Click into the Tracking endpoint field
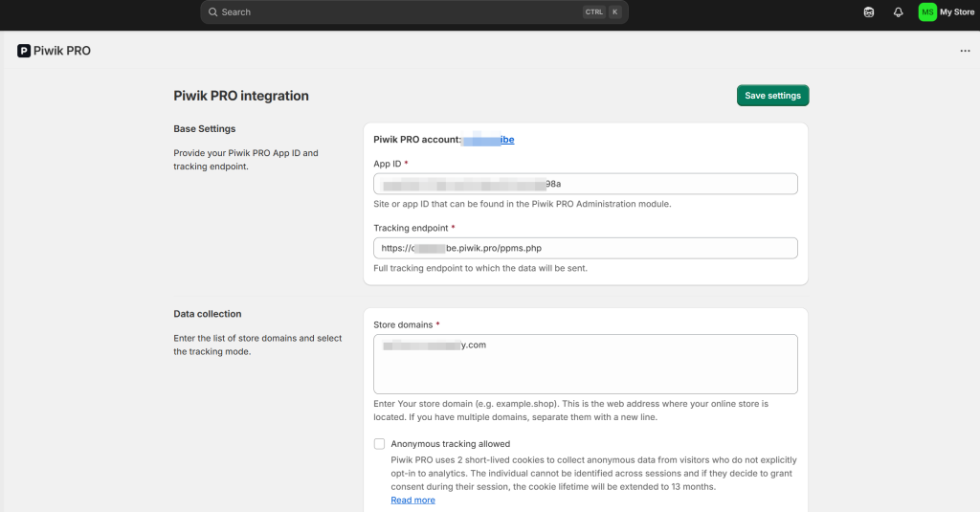 (585, 248)
